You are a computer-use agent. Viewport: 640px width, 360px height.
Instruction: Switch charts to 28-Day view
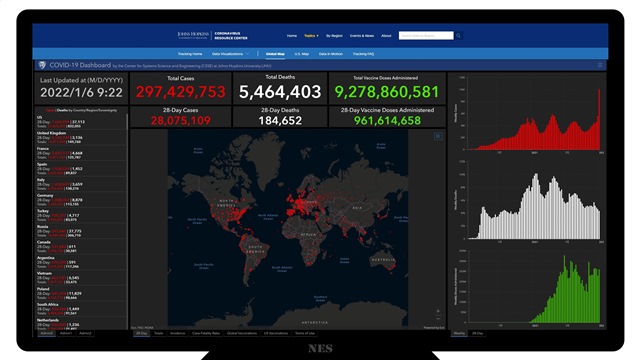coord(477,333)
